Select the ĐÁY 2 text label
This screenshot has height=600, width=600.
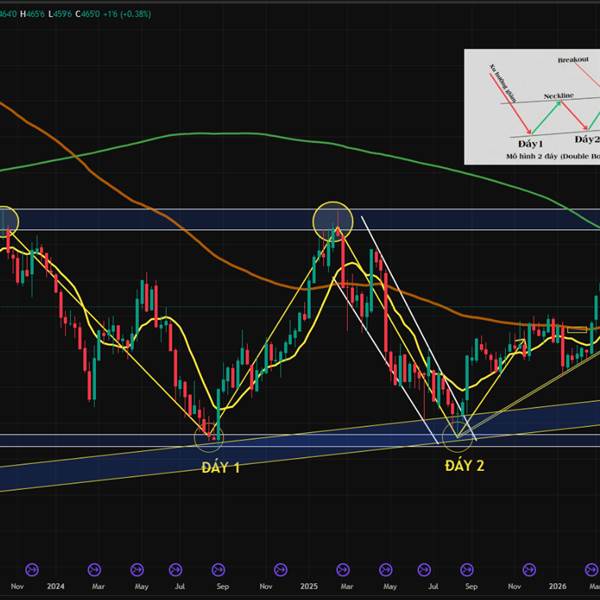click(x=465, y=466)
